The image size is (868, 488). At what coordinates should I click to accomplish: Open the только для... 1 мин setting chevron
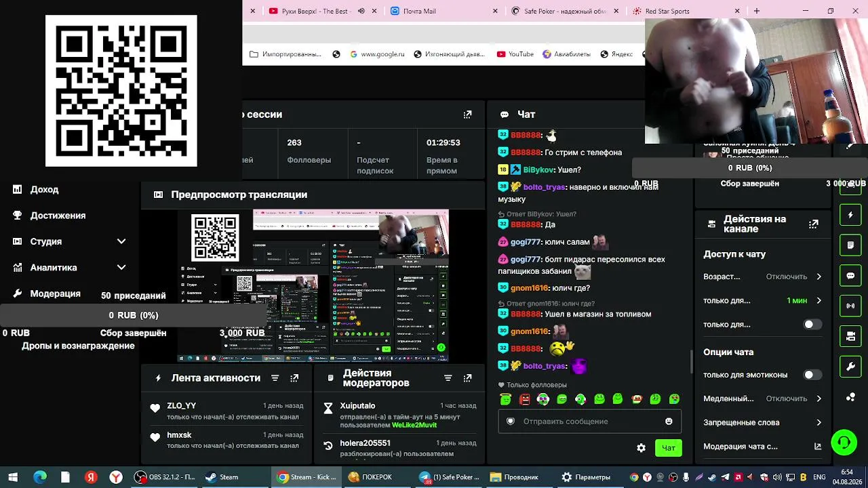click(818, 300)
